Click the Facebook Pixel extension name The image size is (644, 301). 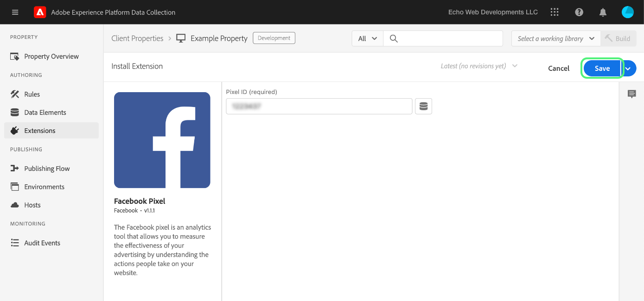(140, 201)
